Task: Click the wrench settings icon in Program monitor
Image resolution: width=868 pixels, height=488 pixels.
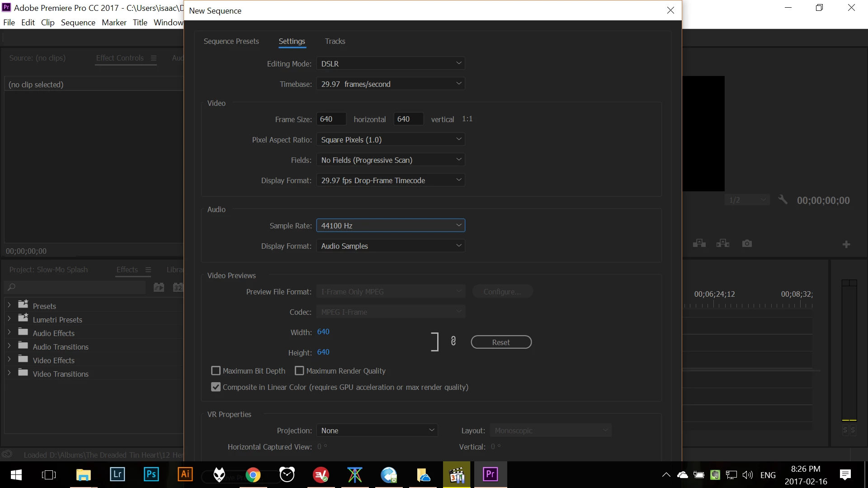Action: [x=783, y=199]
